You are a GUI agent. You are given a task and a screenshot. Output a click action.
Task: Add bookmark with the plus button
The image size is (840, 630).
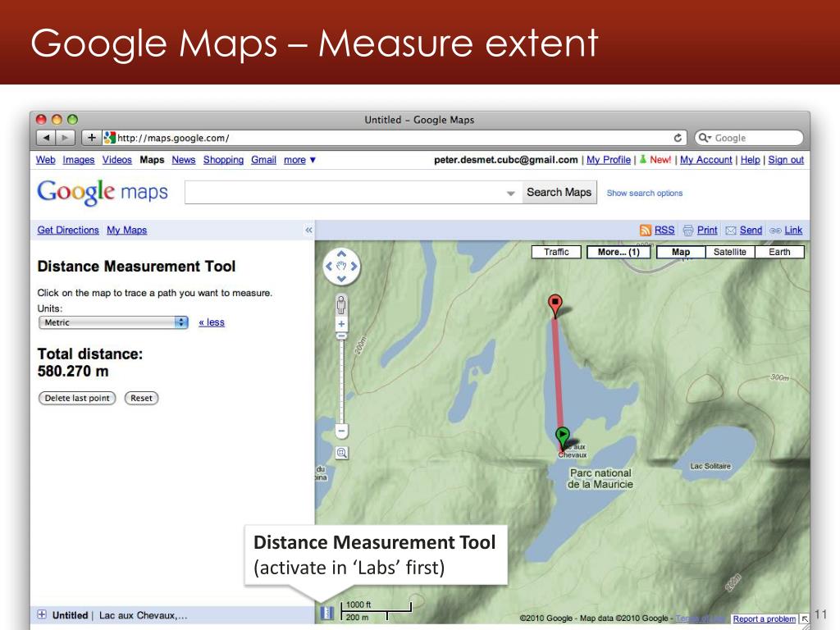(x=92, y=138)
